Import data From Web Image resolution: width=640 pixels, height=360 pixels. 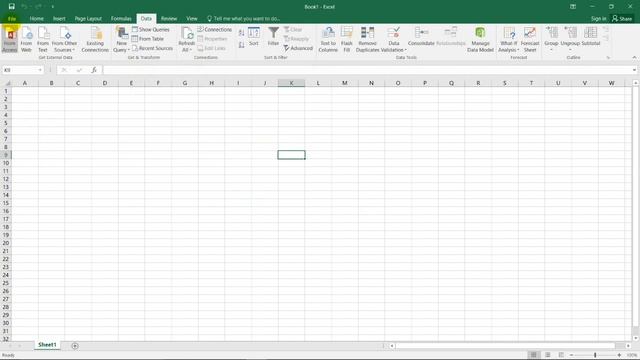pyautogui.click(x=27, y=39)
